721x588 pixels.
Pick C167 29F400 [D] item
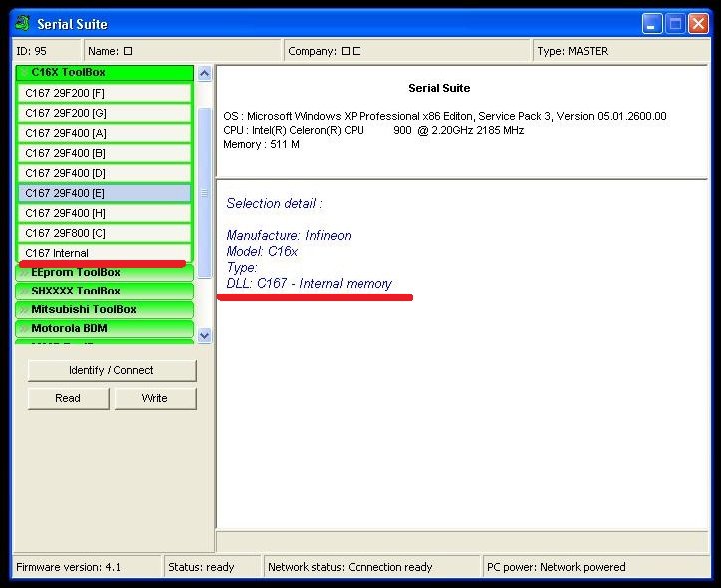point(104,173)
